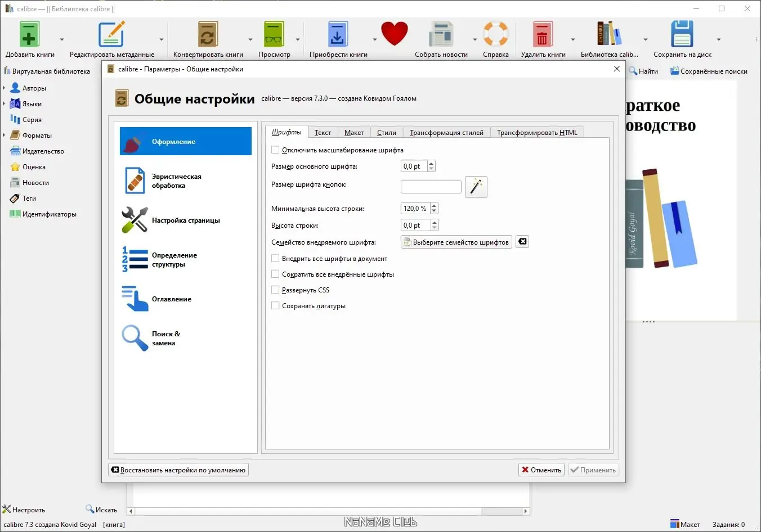Toggle Отключить масштабирование шрифта checkbox

[x=275, y=150]
